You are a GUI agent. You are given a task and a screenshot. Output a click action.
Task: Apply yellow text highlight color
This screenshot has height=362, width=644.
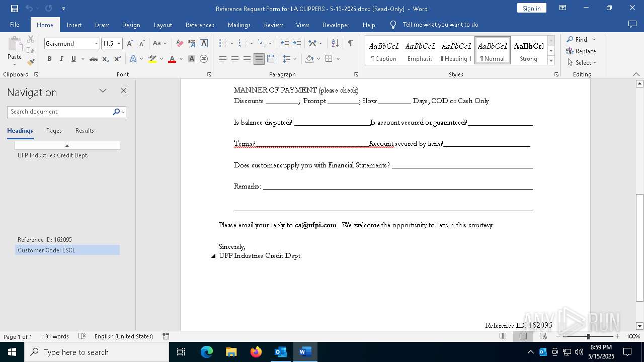tap(152, 59)
